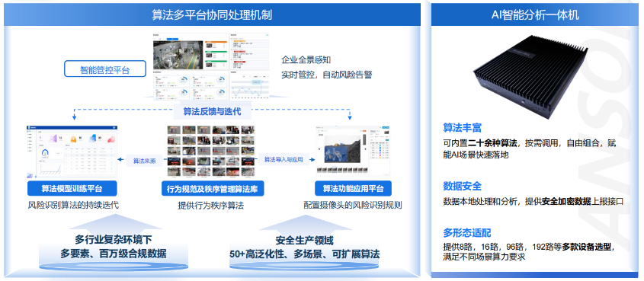
Task: Select the 算法来源 arrow label
Action: (x=144, y=161)
